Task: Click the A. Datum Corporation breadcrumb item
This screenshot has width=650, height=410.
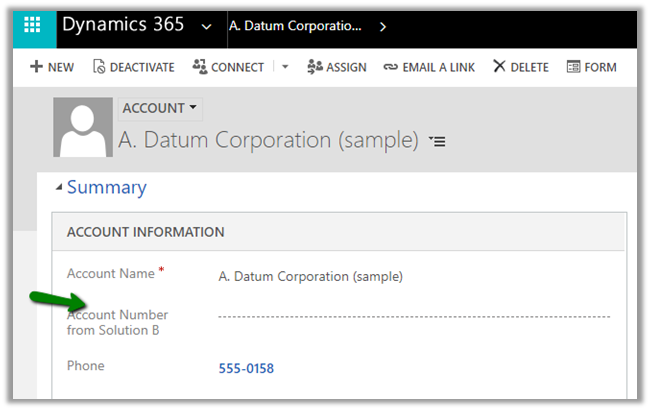Action: 296,27
